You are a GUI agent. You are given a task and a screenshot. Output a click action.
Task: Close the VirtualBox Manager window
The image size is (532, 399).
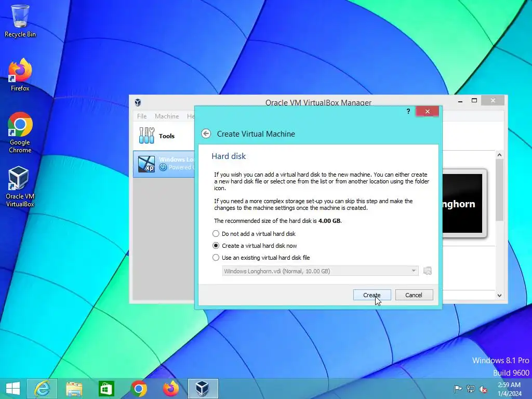[x=493, y=100]
